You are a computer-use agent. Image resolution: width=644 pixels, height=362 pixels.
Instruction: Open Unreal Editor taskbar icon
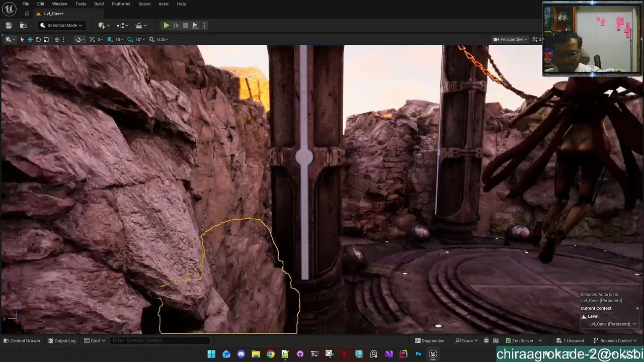click(433, 354)
